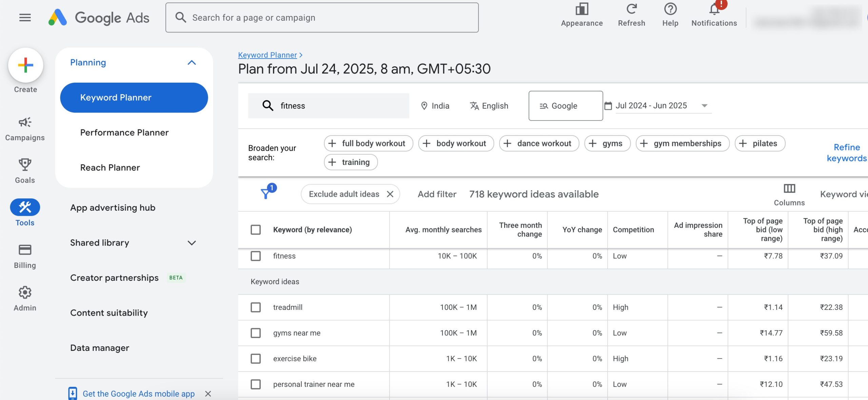Click the Google Ads logo
This screenshot has height=400, width=868.
[x=99, y=18]
